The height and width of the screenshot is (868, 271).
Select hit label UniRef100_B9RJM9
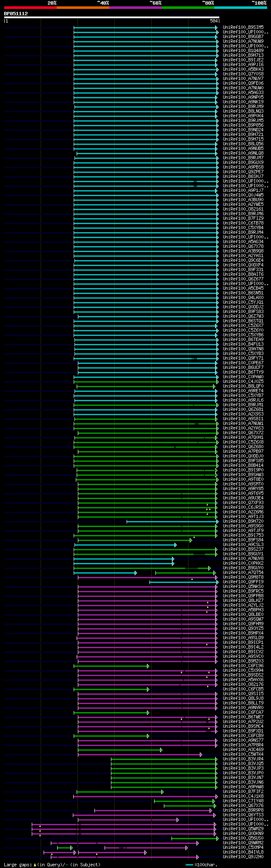tap(243, 107)
